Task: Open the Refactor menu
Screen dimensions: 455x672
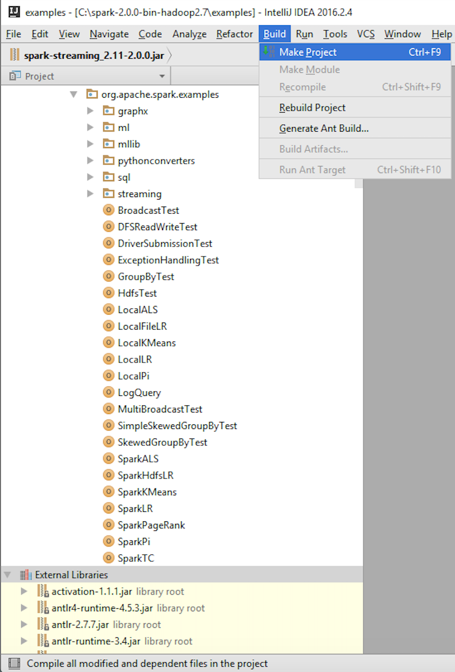Action: 234,34
